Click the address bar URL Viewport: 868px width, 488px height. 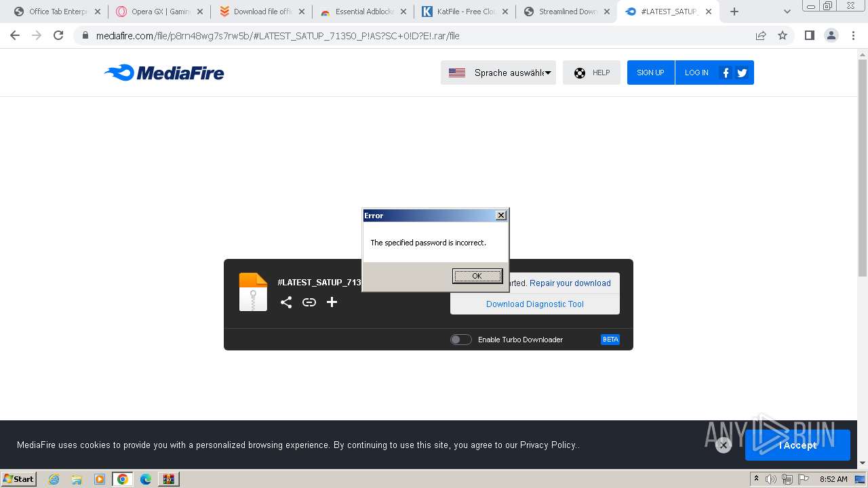[x=278, y=36]
